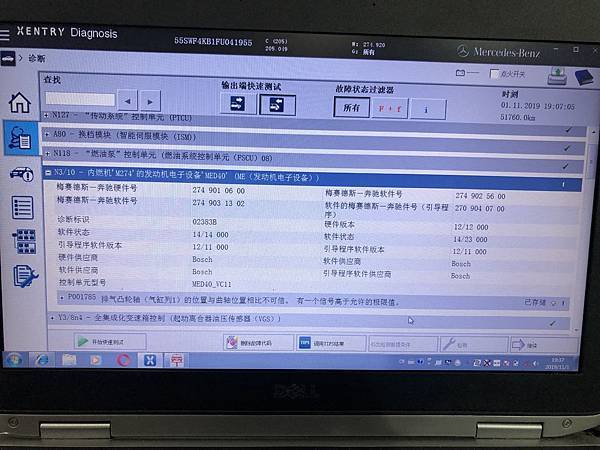600x450 pixels.
Task: Click control unit model MED40_VC11
Action: coord(212,284)
